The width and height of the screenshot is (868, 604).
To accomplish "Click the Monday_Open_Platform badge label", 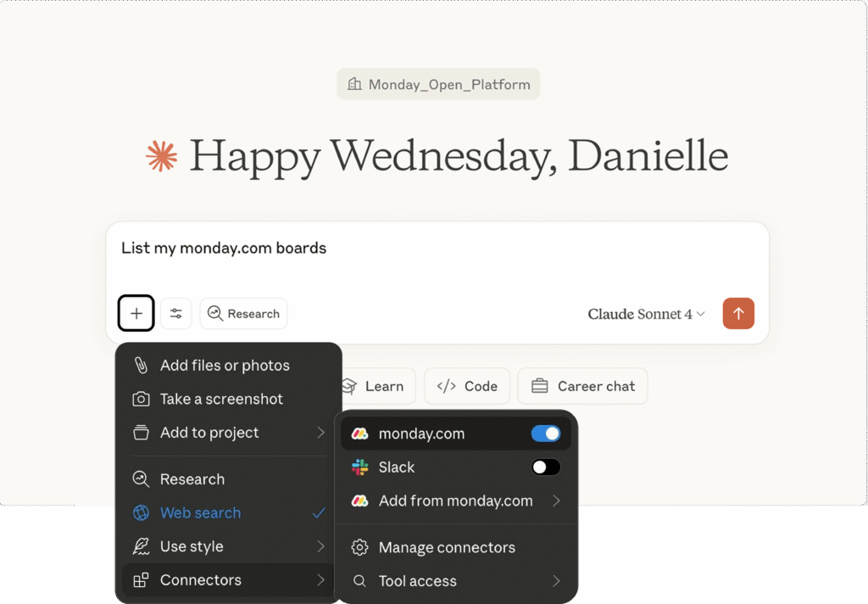I will coord(449,84).
